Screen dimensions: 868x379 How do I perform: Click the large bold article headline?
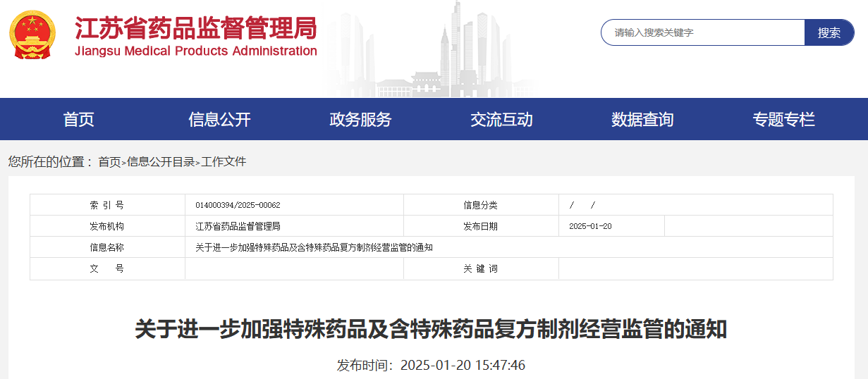431,329
